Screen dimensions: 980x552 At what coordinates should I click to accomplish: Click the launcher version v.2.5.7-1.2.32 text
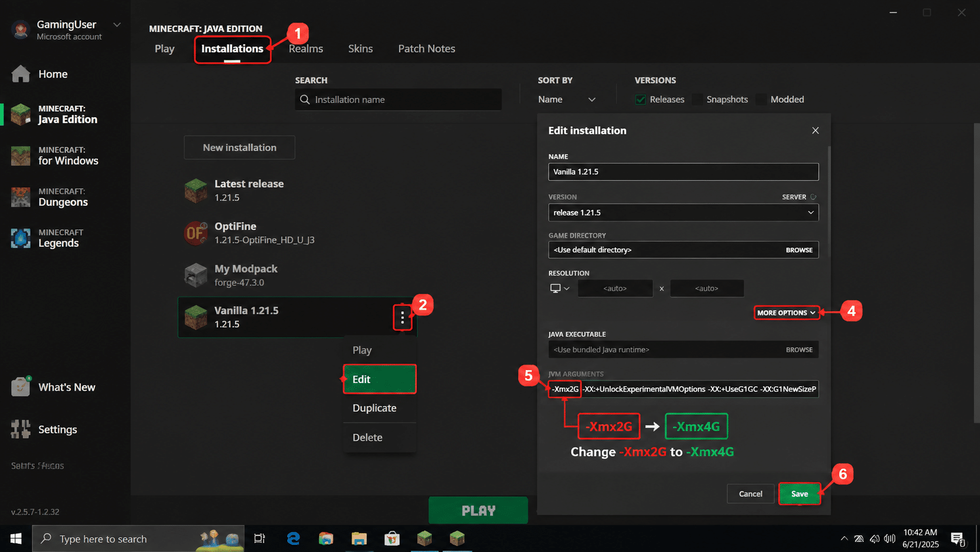(35, 512)
